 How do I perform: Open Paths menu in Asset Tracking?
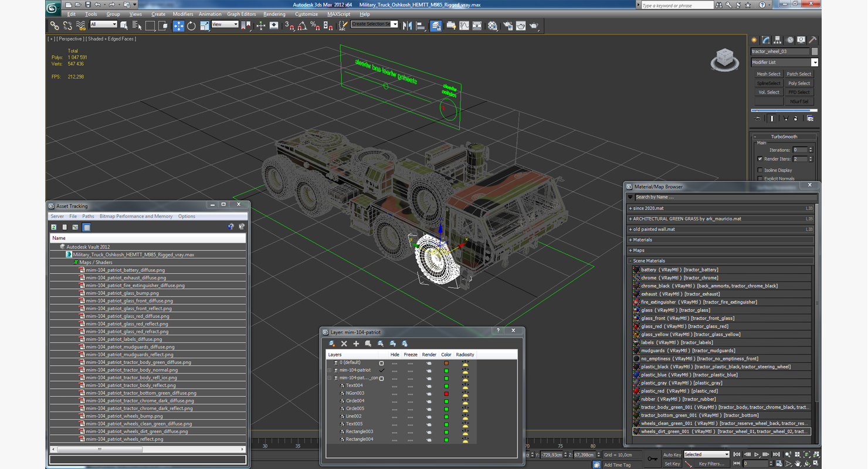pyautogui.click(x=88, y=216)
